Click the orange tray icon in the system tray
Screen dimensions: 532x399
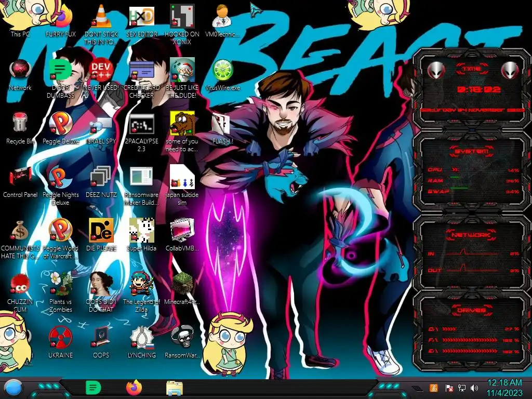pos(433,388)
